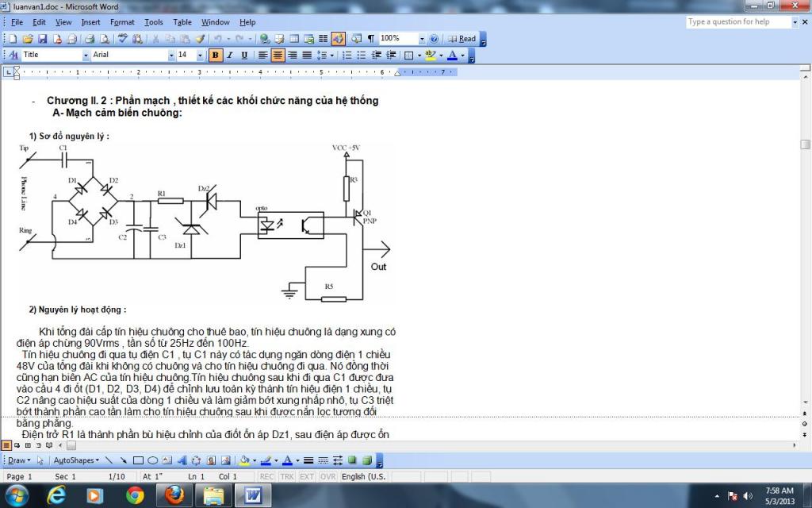This screenshot has height=508, width=812.
Task: Open Tables and Borders toolbar
Action: point(280,39)
